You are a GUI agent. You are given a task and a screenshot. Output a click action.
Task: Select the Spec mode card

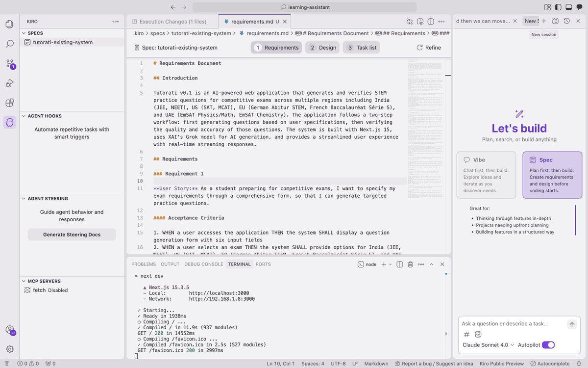tap(552, 175)
